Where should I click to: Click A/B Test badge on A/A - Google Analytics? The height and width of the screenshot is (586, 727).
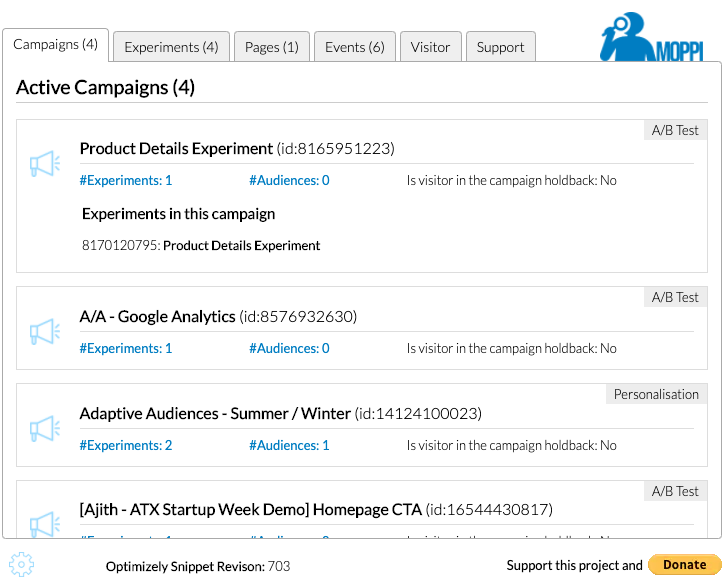pos(675,297)
